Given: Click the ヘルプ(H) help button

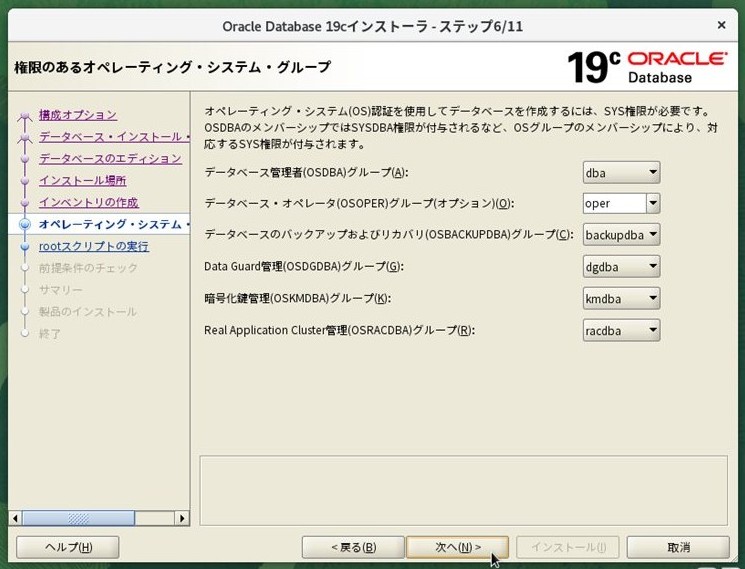Looking at the screenshot, I should 68,547.
